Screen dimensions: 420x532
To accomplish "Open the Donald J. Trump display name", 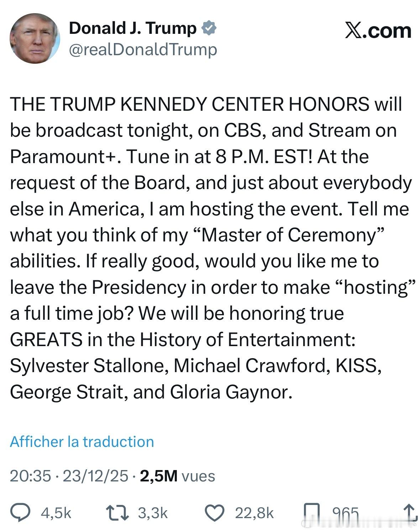I will tap(132, 28).
